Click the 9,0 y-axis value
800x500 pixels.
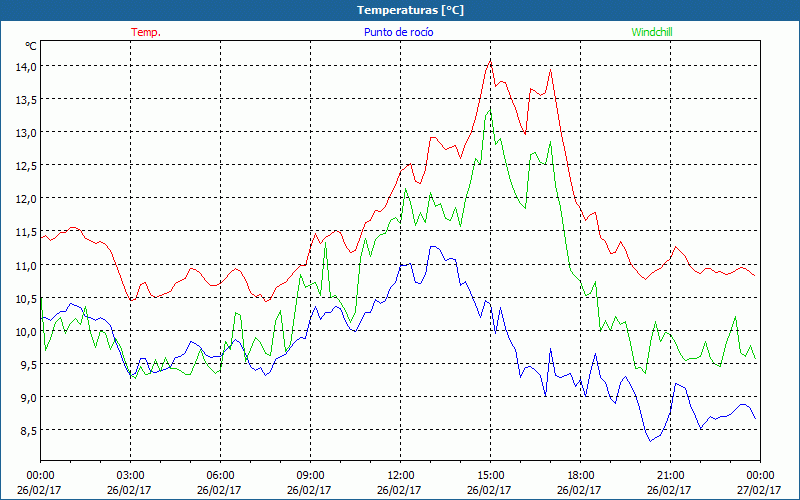(28, 398)
